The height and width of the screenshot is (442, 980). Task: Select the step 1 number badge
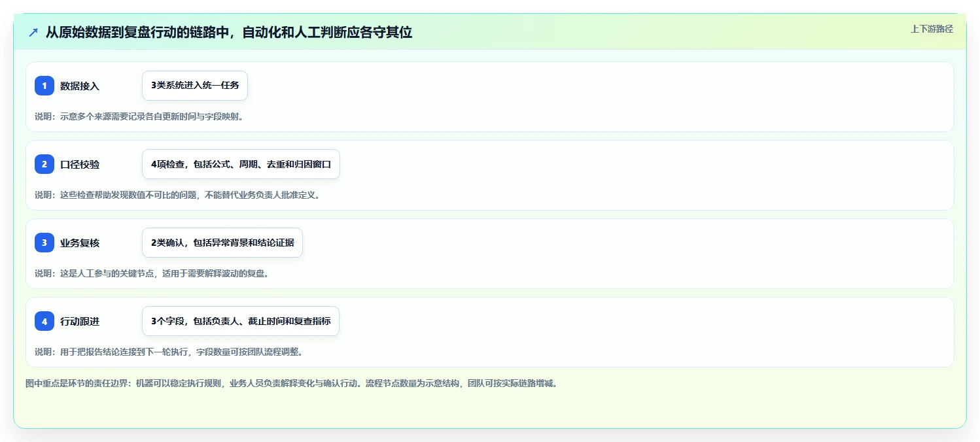tap(44, 86)
